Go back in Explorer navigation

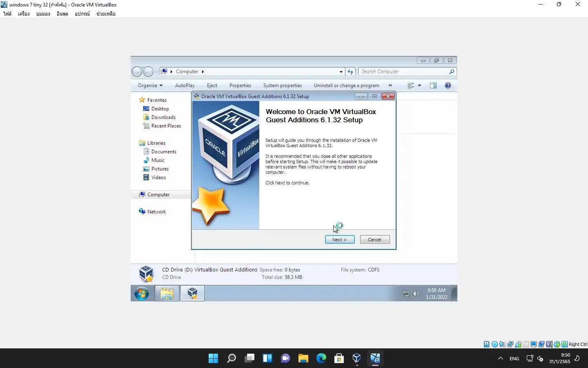[x=137, y=72]
